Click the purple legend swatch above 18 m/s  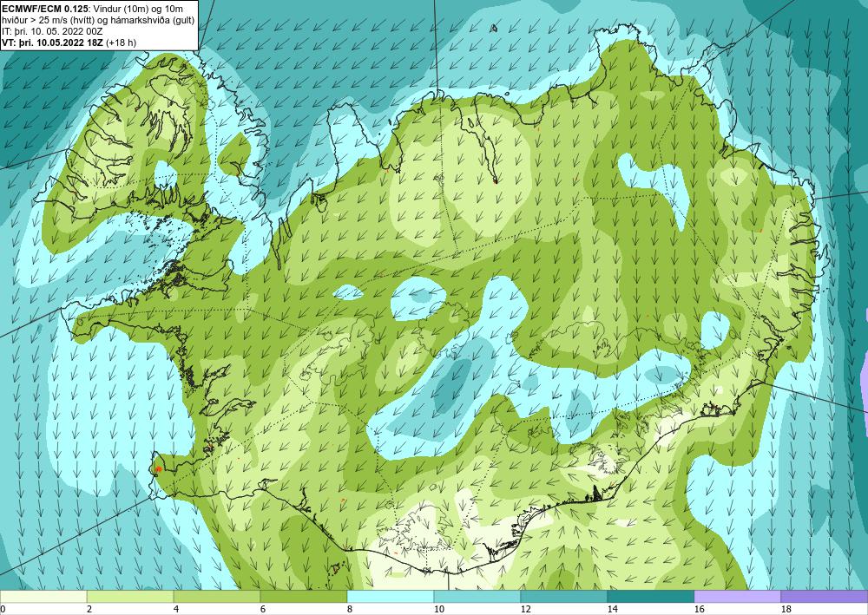pyautogui.click(x=825, y=597)
